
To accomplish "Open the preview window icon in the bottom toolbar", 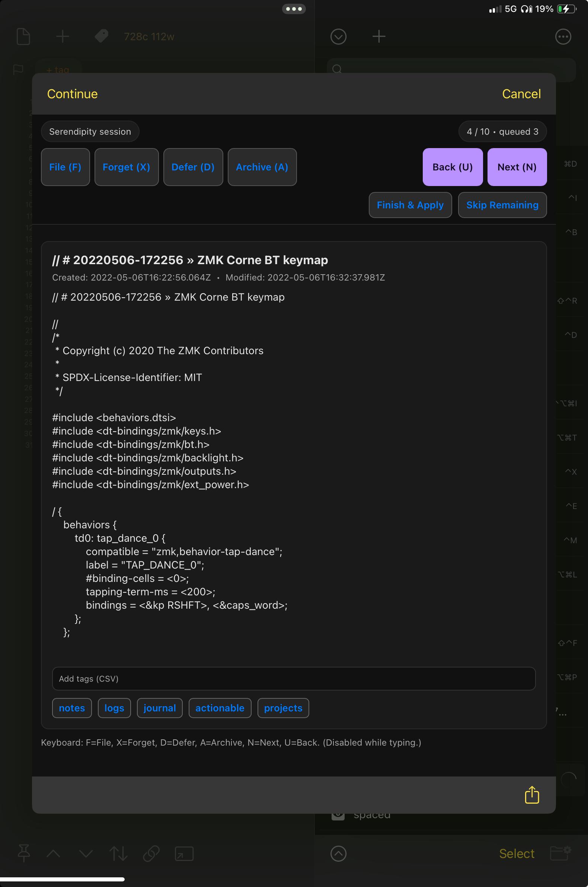I will [x=184, y=854].
